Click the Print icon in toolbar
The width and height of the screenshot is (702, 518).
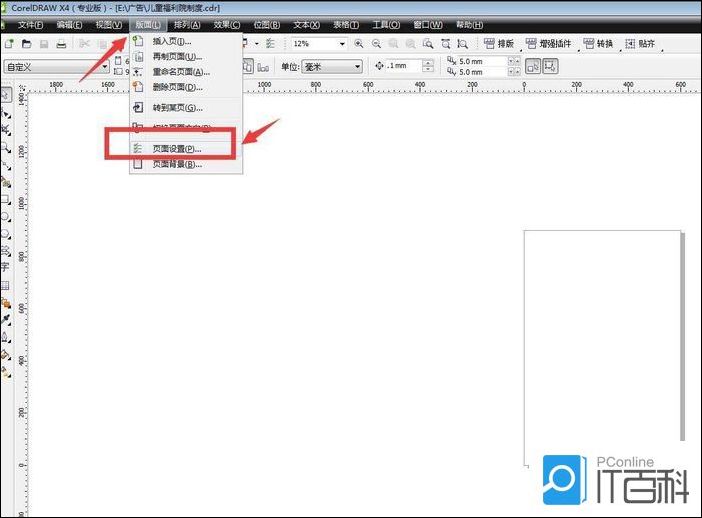61,44
